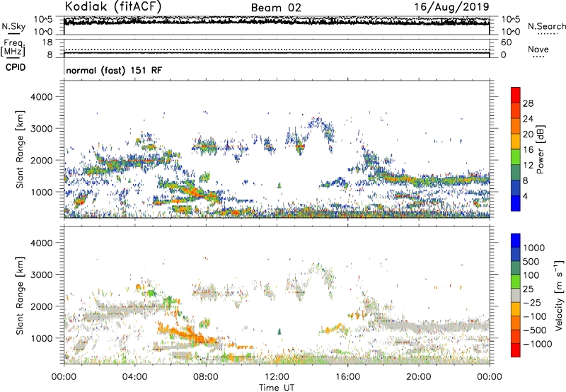Click the "Freq. [MHz]" axis label
Viewport: 566px width, 392px height.
13,47
